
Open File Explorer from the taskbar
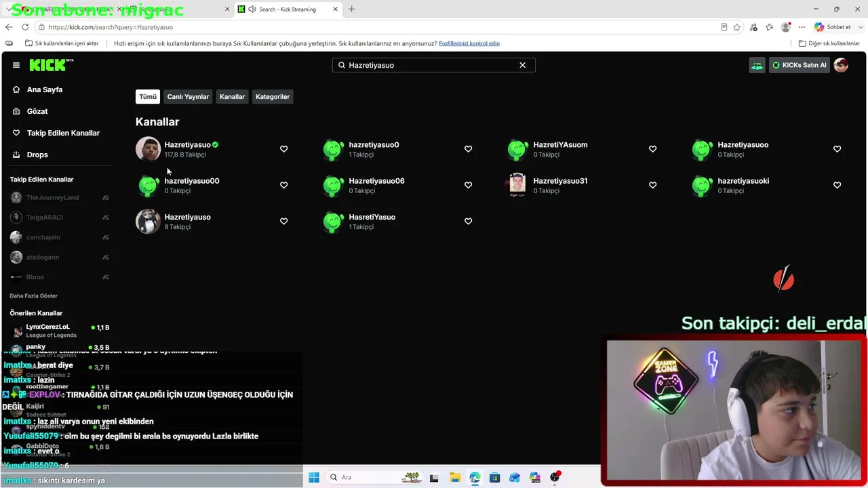point(454,477)
